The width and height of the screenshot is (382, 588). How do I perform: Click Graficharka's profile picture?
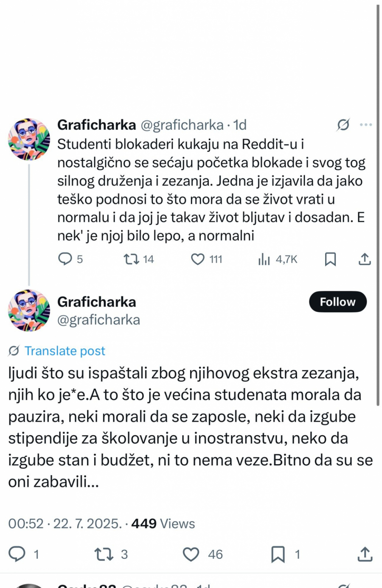coord(28,311)
